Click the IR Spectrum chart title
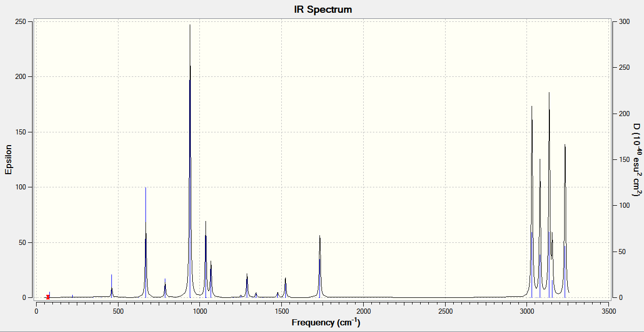 pos(323,9)
